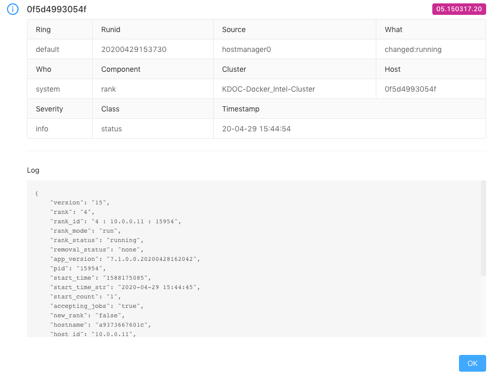Click the log line "rank": "4"
The image size is (500, 375).
(x=72, y=212)
